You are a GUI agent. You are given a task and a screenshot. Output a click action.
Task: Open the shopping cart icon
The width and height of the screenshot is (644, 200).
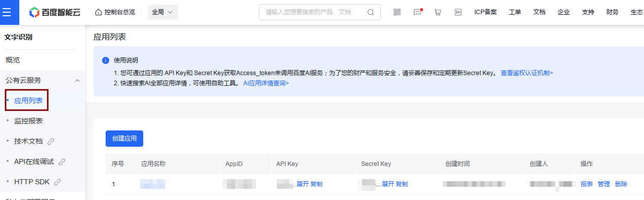click(438, 12)
